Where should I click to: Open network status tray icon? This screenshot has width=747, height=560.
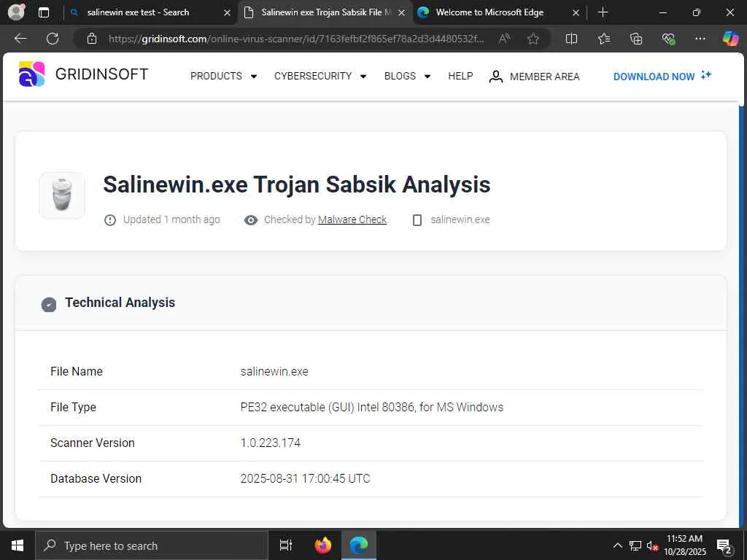(635, 545)
